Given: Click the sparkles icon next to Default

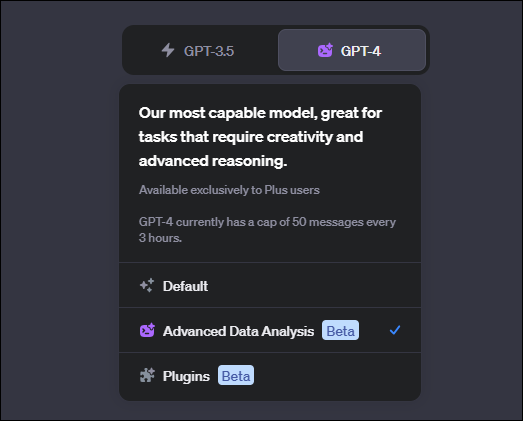Looking at the screenshot, I should 147,286.
